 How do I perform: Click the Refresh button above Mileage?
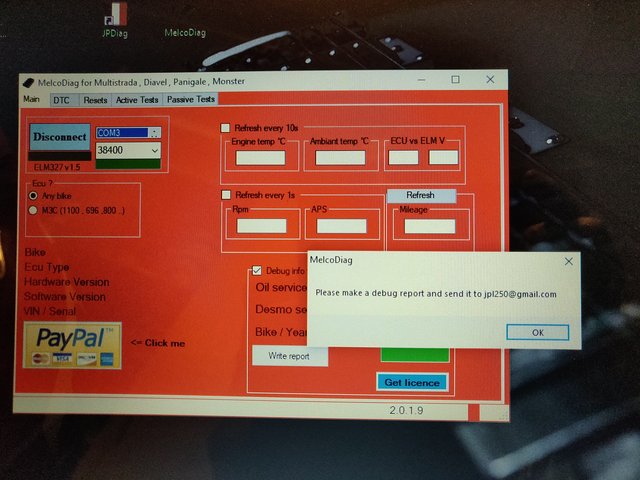point(421,196)
